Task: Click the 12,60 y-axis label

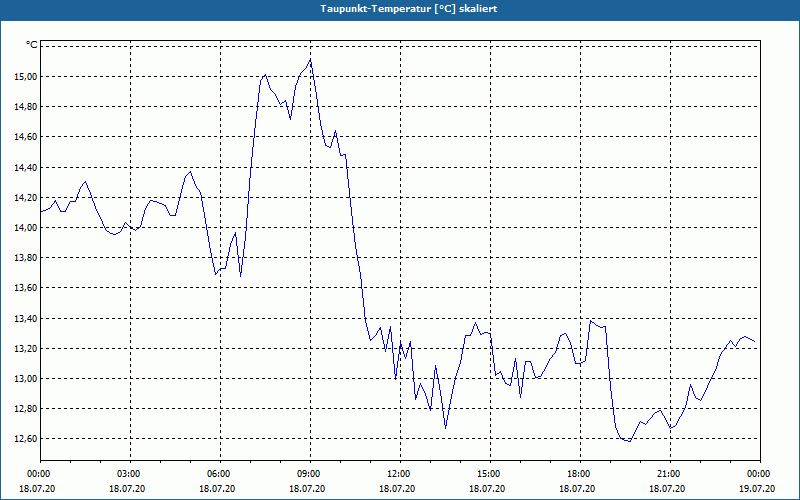Action: [x=27, y=439]
